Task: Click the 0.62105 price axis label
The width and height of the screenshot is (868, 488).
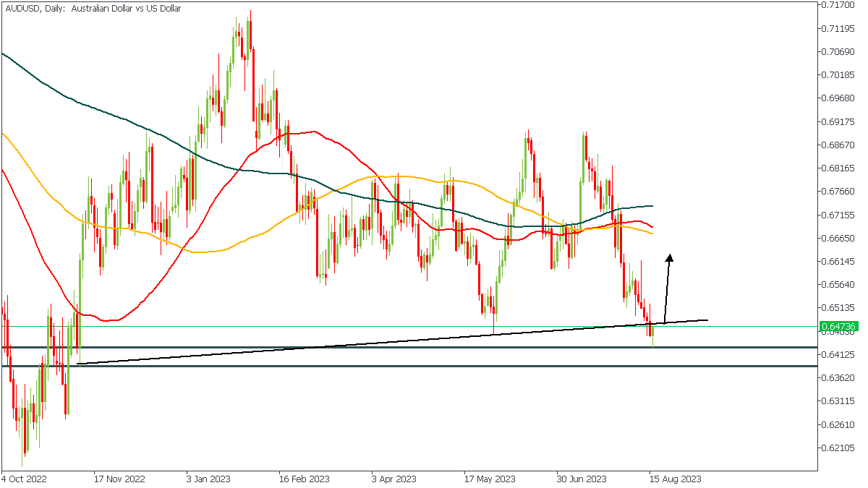Action: click(838, 448)
